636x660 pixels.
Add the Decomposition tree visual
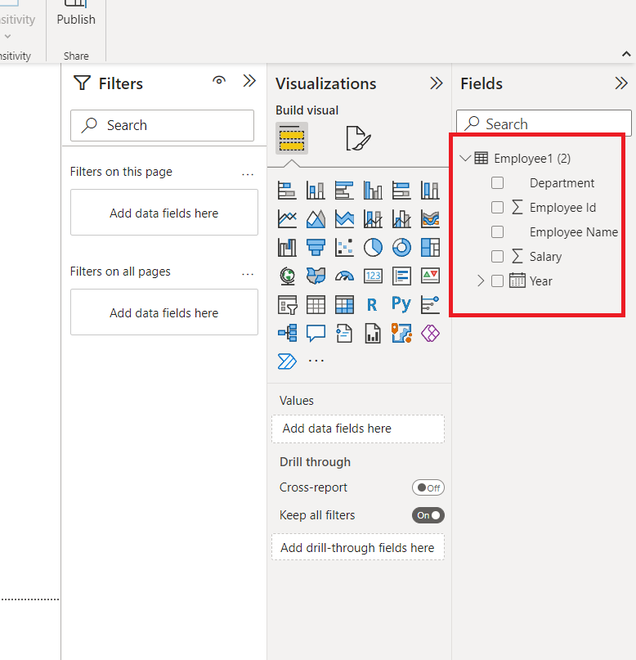point(287,333)
